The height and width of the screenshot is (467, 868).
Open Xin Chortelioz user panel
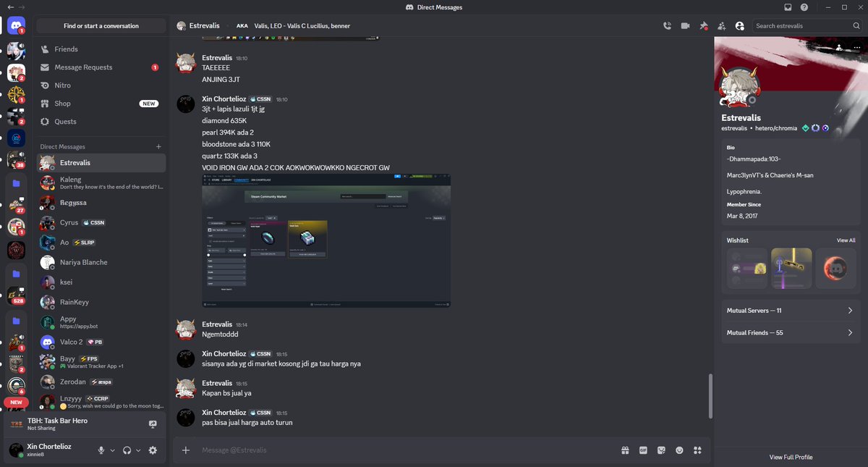(x=49, y=450)
